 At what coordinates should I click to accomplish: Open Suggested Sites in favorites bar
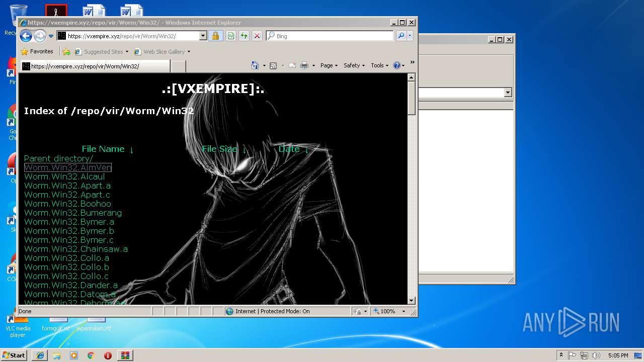(101, 51)
